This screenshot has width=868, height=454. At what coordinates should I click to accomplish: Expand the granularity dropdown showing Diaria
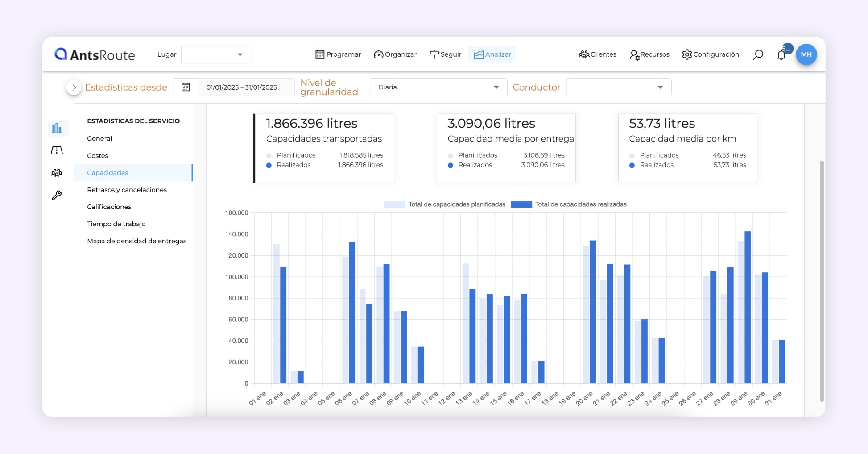click(x=438, y=87)
